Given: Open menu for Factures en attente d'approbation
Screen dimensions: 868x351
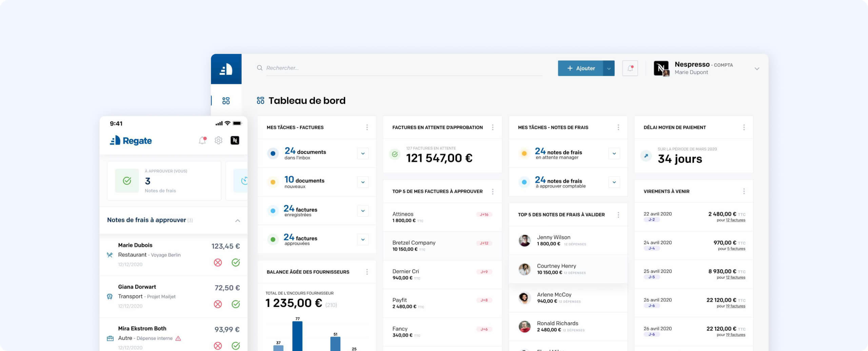Looking at the screenshot, I should pyautogui.click(x=493, y=127).
